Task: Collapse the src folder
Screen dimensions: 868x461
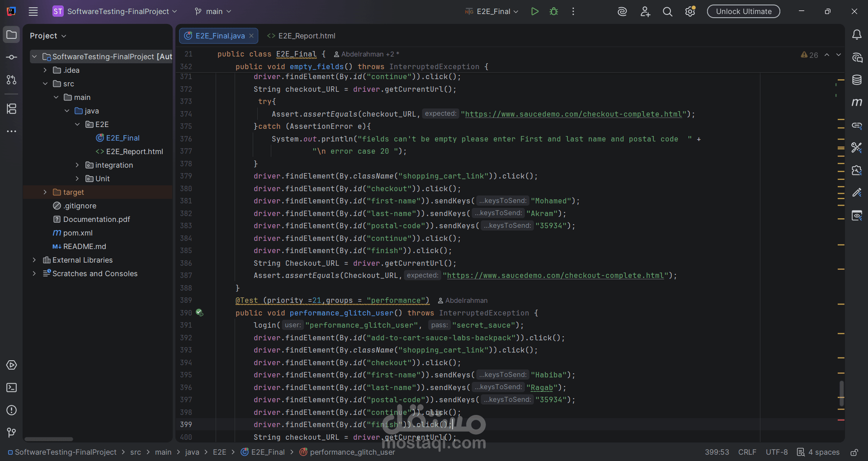Action: pos(45,84)
